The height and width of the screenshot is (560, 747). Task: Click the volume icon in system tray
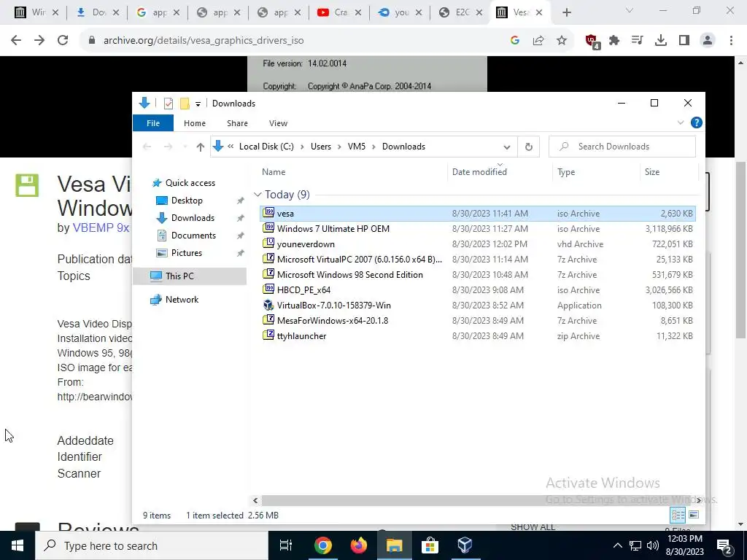point(653,545)
